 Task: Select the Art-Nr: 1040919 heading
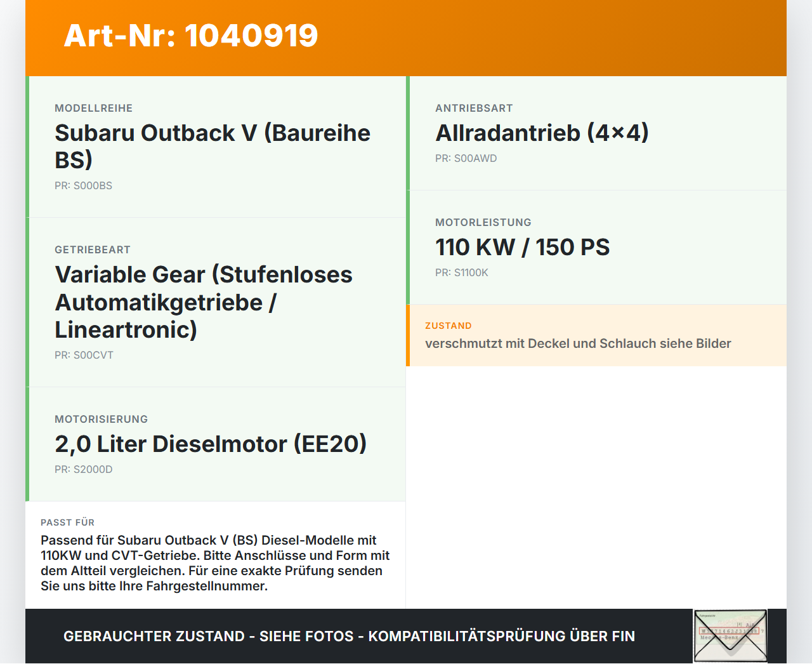tap(191, 36)
